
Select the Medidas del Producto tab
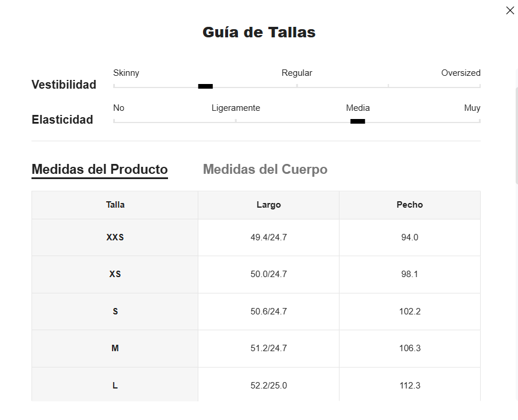[x=100, y=169]
